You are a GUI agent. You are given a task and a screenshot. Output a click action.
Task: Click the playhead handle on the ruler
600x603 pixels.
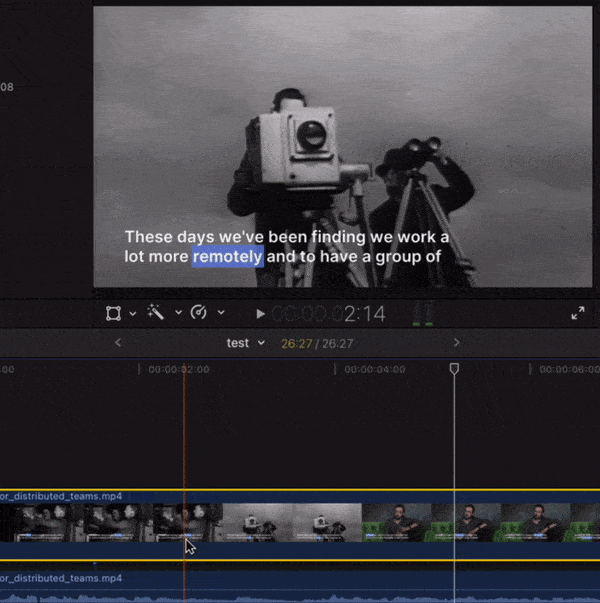click(454, 369)
